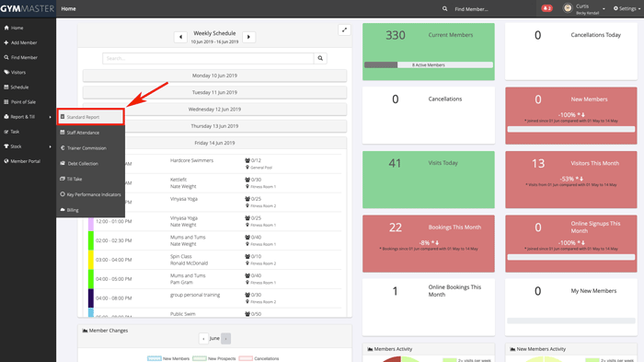Click the schedule search magnifier button

pyautogui.click(x=320, y=58)
